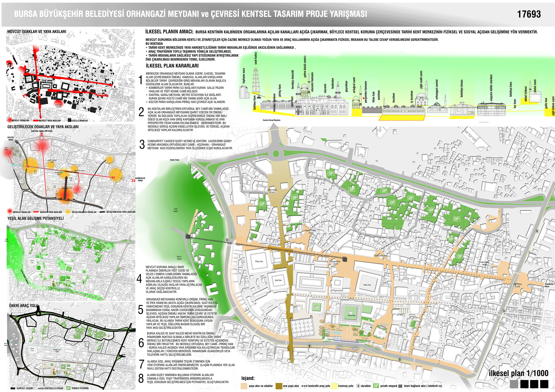Click the Koza Han label on plan

[x=351, y=315]
